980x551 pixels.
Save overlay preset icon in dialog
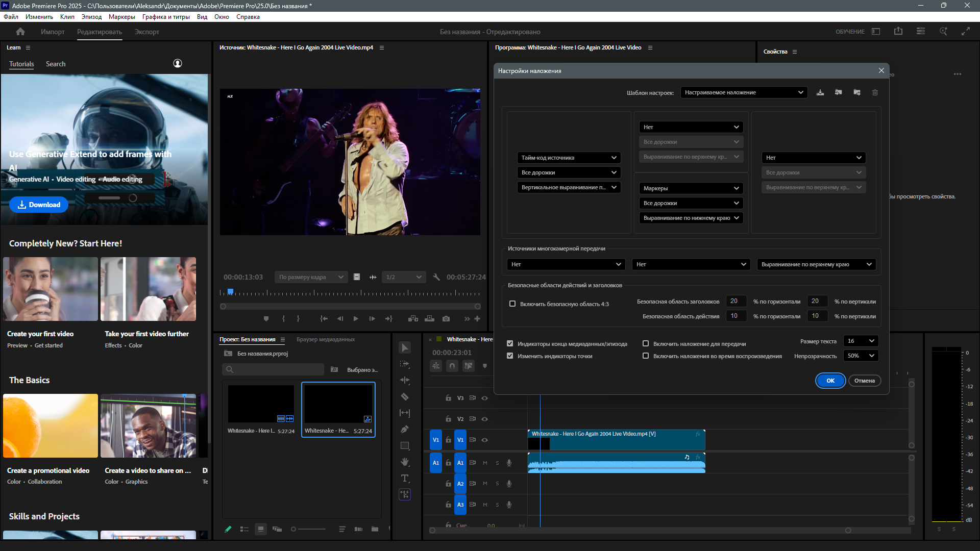tap(820, 93)
